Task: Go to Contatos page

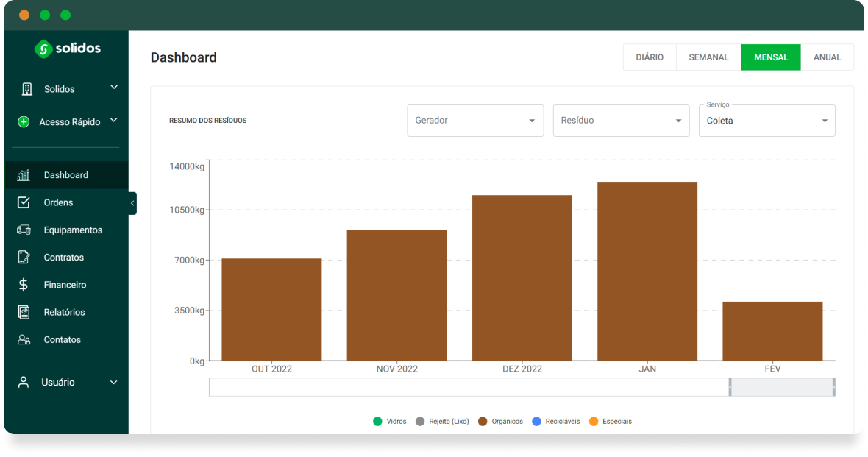Action: point(66,339)
